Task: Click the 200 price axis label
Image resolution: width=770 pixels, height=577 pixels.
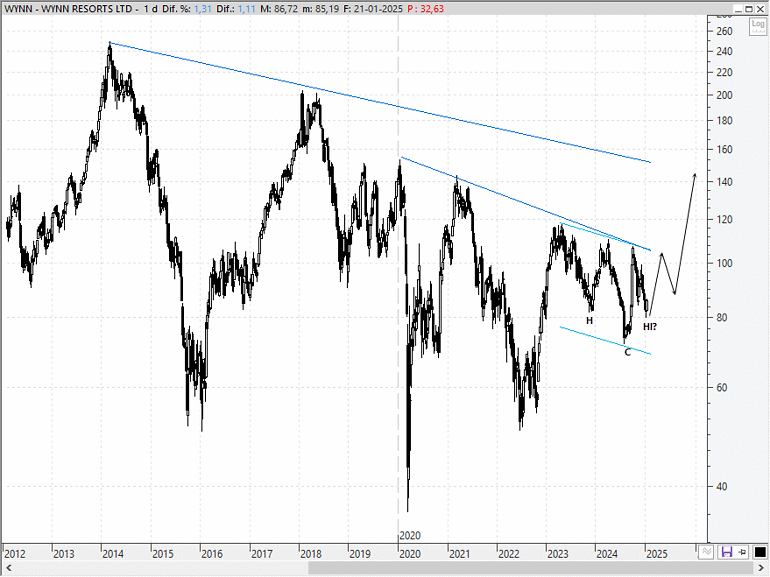Action: tap(725, 95)
